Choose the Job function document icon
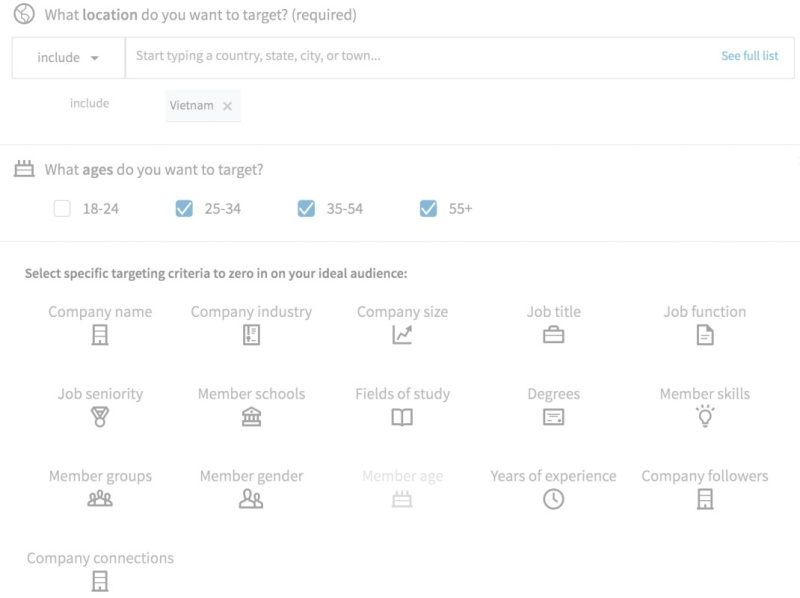This screenshot has height=598, width=800. pos(705,335)
